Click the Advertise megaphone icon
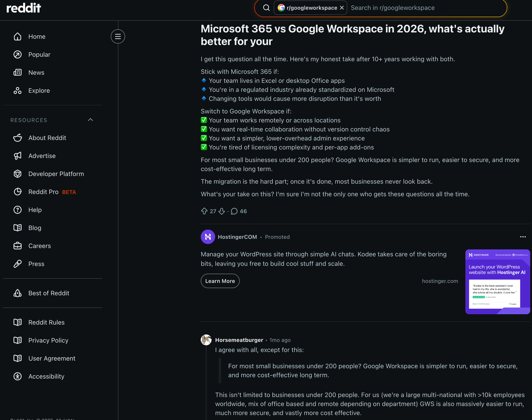The width and height of the screenshot is (532, 420). pos(18,156)
